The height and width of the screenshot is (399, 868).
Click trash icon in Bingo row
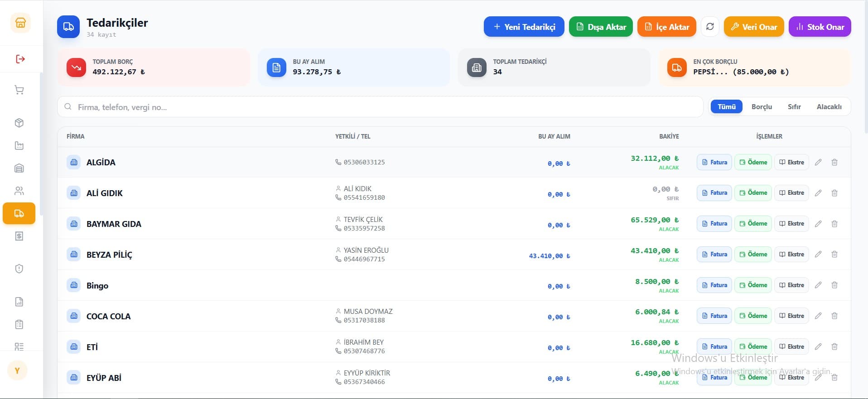tap(834, 285)
